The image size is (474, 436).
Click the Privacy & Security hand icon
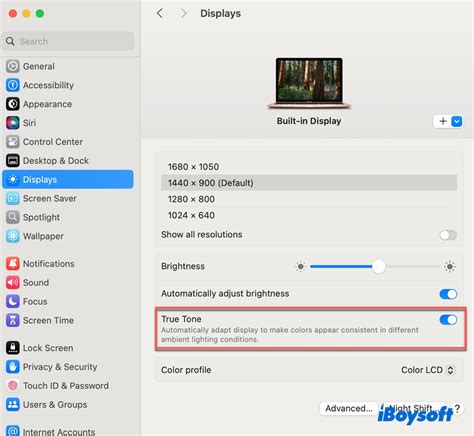coord(13,367)
